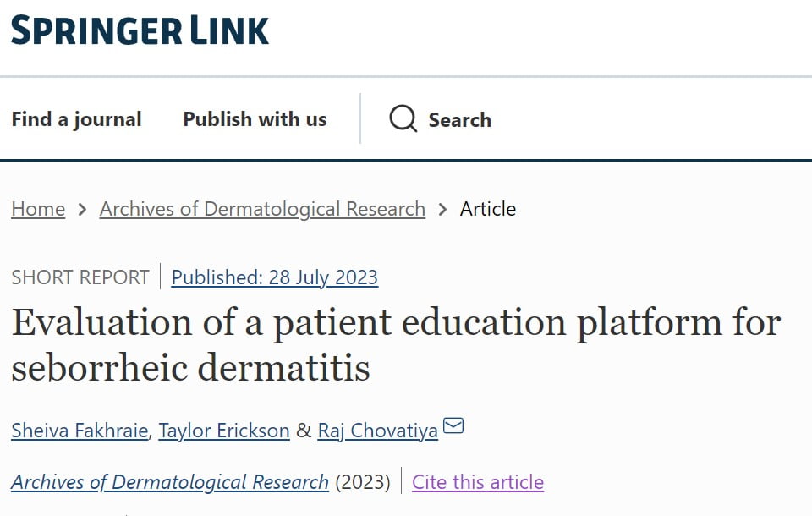Screen dimensions: 812x516
Task: View author Raj Chovatiya's details
Action: pos(377,431)
